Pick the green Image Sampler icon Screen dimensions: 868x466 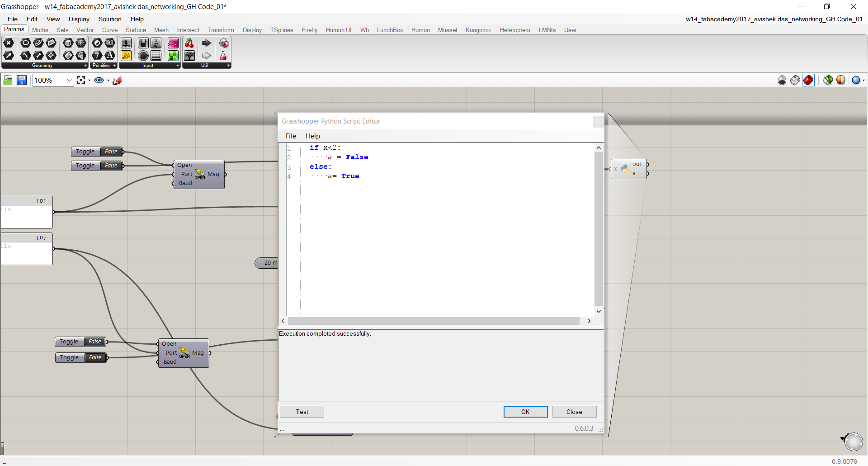[173, 56]
